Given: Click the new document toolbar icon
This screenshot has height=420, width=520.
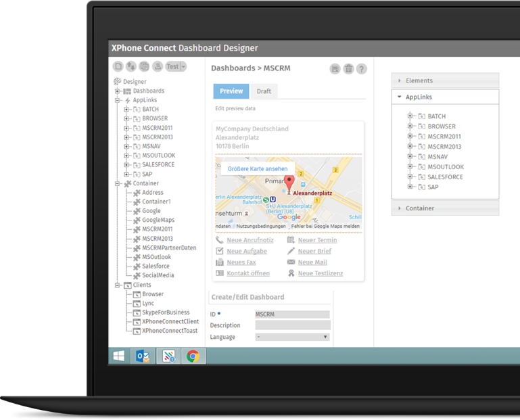Looking at the screenshot, I should [x=118, y=66].
